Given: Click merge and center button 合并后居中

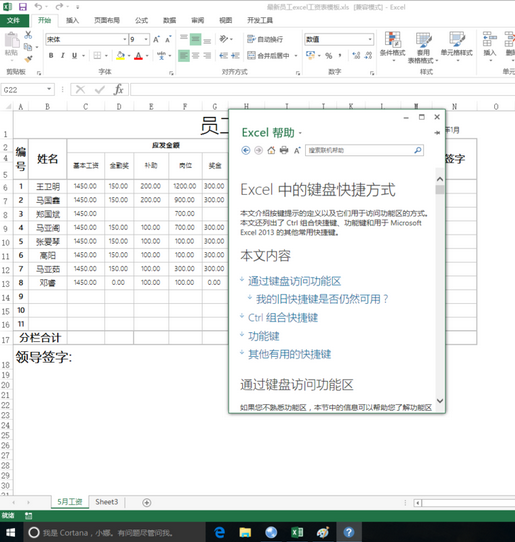Looking at the screenshot, I should [x=270, y=55].
